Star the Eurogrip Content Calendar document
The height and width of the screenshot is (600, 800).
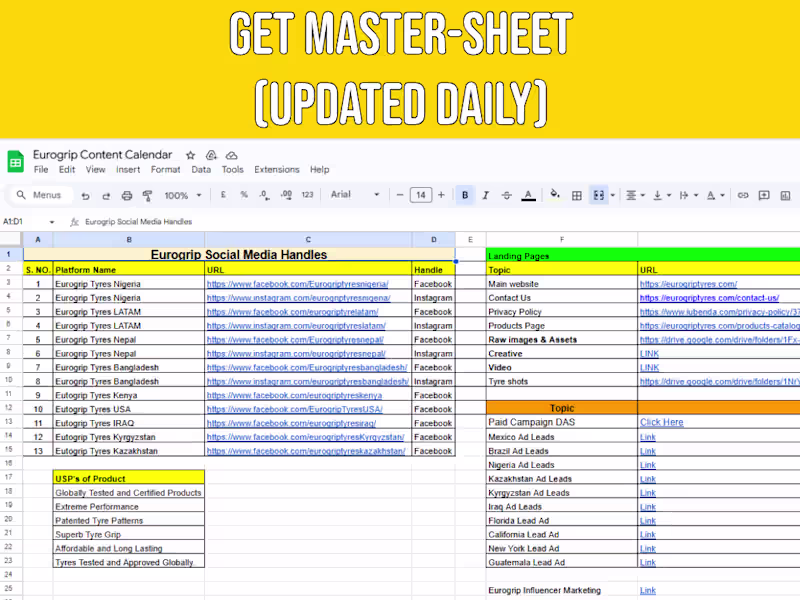click(190, 155)
